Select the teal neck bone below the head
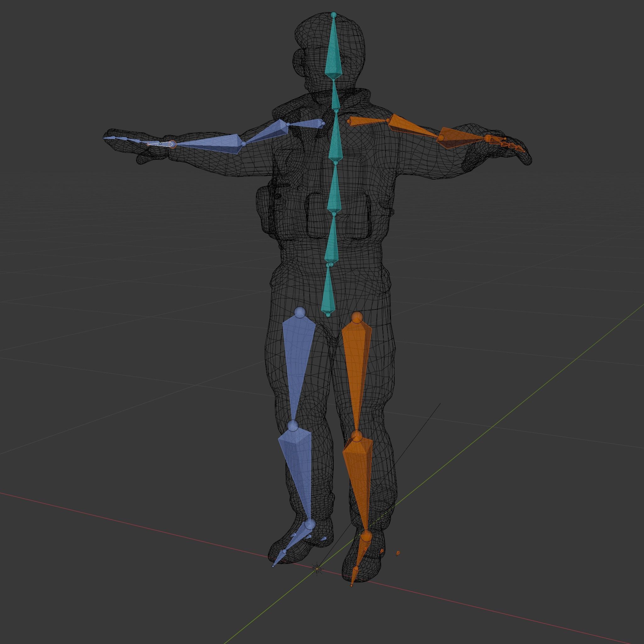The width and height of the screenshot is (644, 644). (335, 95)
